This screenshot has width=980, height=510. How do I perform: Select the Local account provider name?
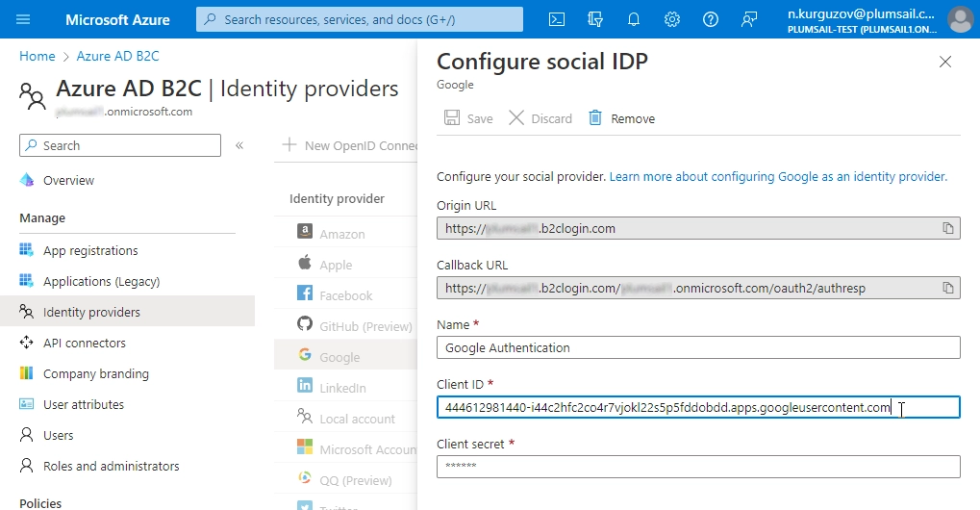(x=357, y=419)
